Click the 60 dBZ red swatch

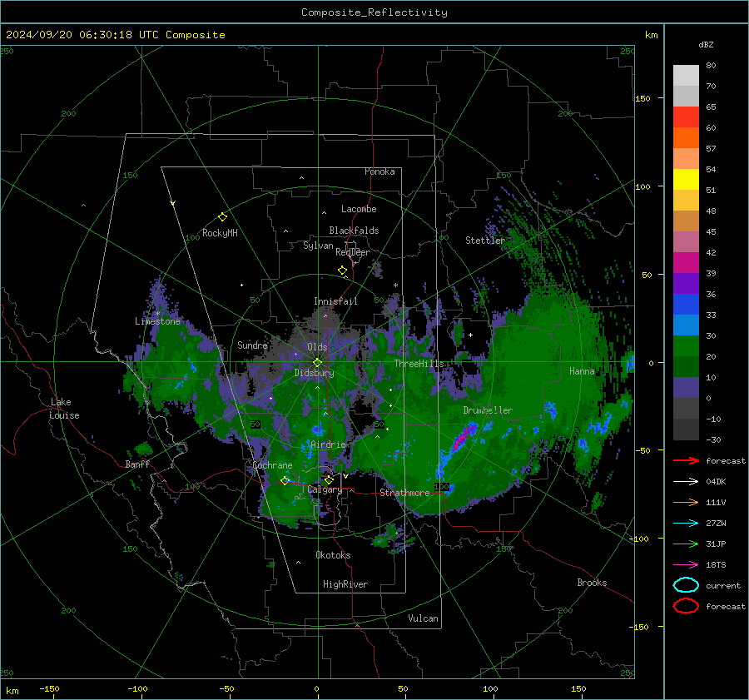coord(686,117)
